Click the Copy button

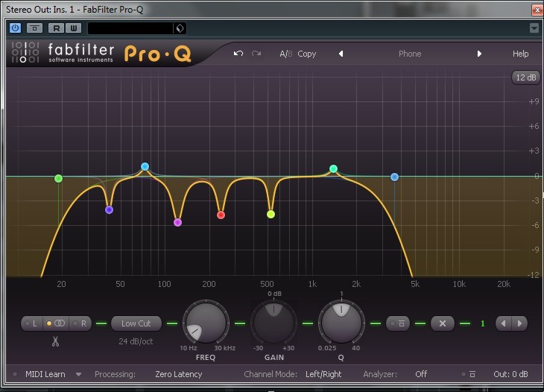307,54
